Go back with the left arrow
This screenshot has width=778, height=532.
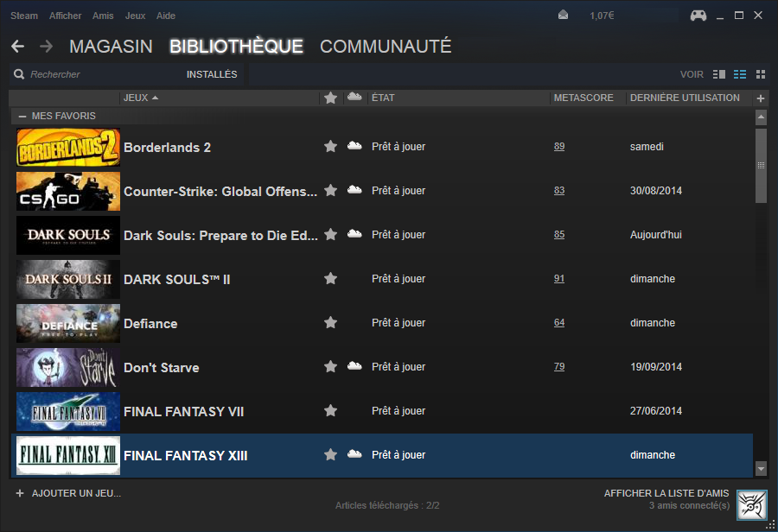(x=18, y=46)
